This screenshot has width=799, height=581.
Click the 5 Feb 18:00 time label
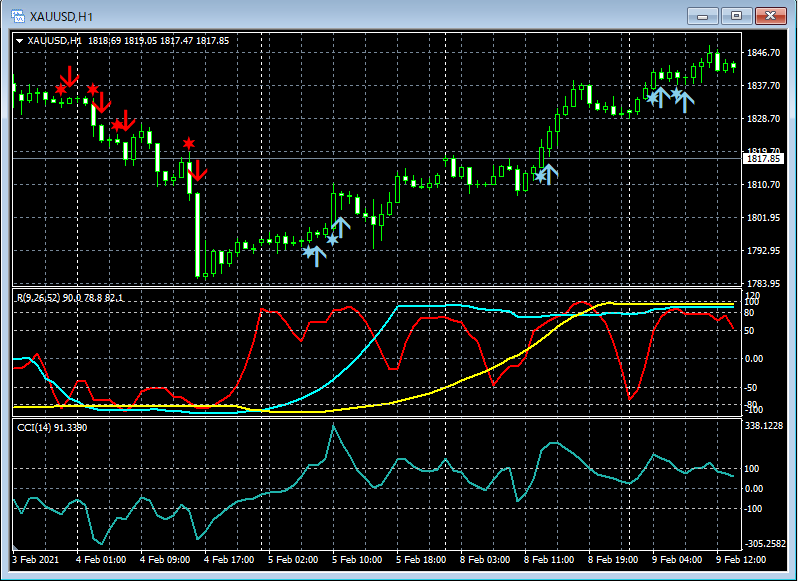click(421, 560)
